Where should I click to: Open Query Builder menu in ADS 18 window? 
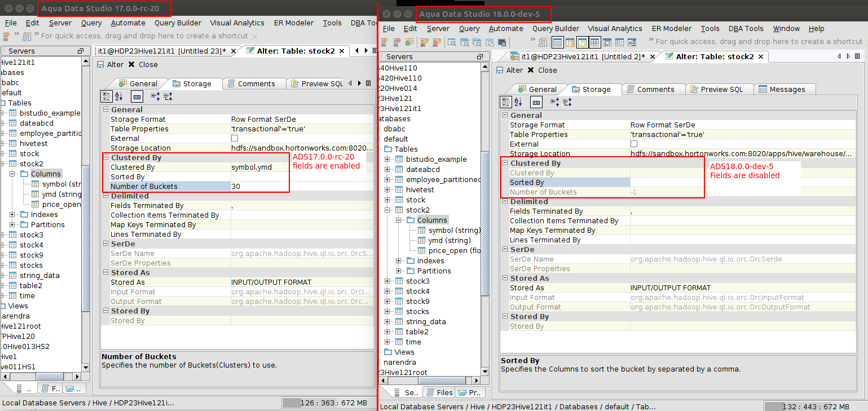[x=556, y=28]
